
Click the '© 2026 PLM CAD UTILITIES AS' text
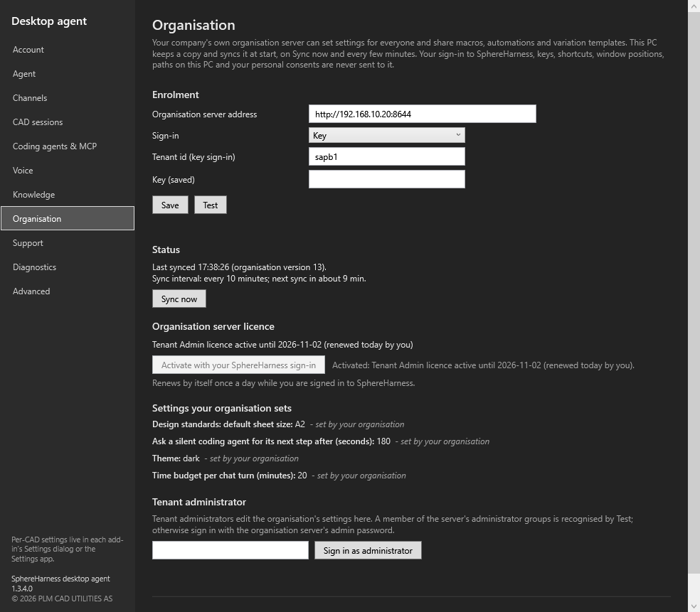pyautogui.click(x=62, y=598)
